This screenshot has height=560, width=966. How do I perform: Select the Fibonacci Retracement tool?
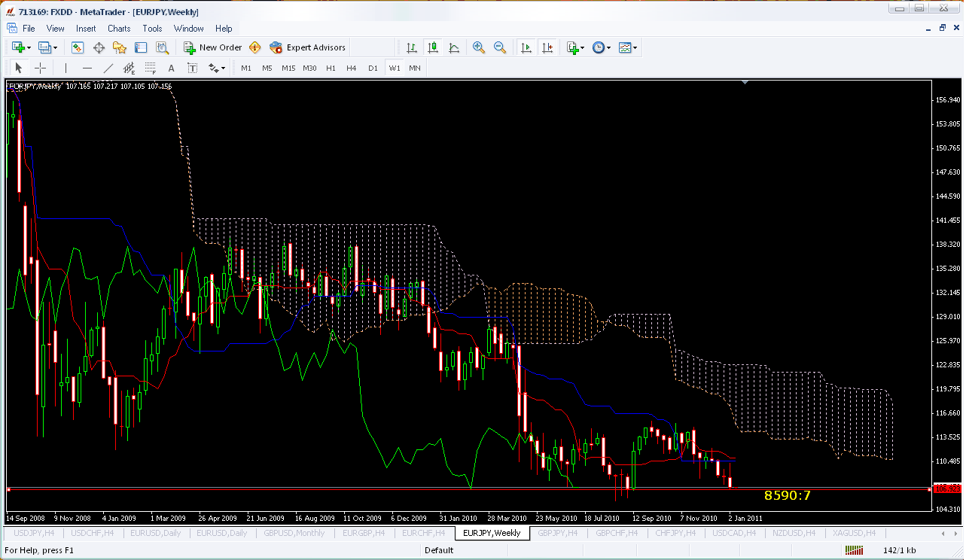pyautogui.click(x=151, y=68)
